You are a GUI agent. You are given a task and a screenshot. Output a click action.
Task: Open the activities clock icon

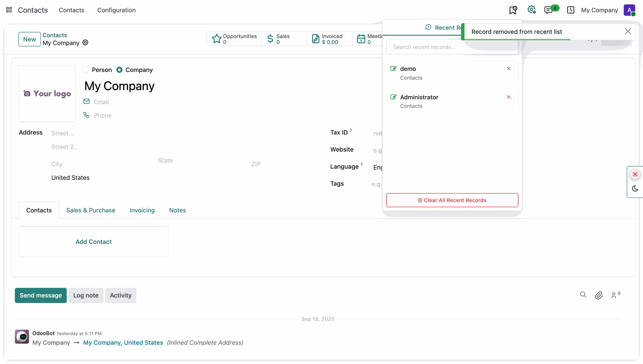point(571,10)
